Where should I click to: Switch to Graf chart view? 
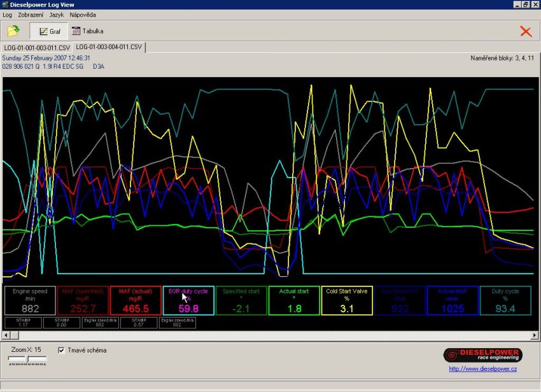[x=50, y=31]
